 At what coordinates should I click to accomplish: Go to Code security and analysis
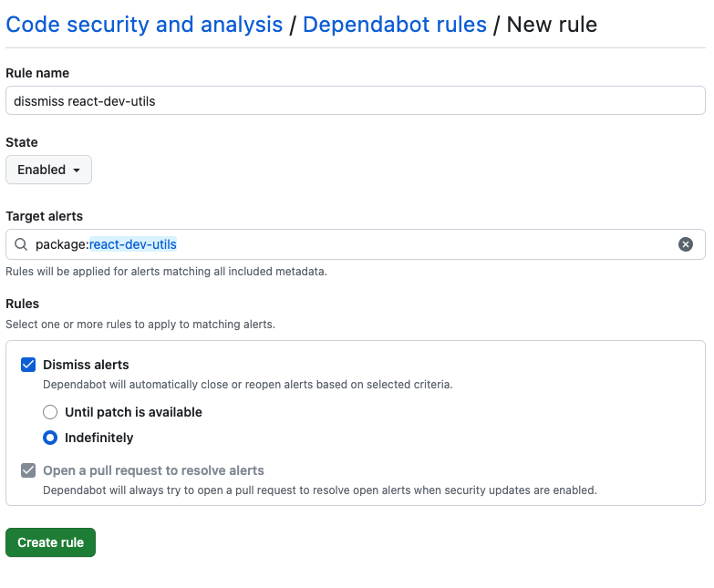pyautogui.click(x=144, y=24)
